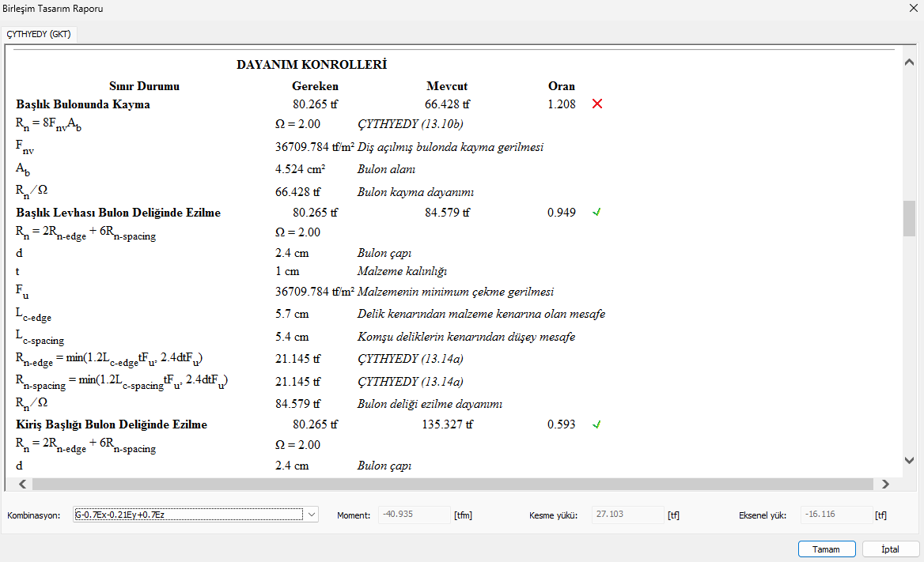Select the Kiriş Başlığı Bulon Deliğinde Ezilme title
Image resolution: width=924 pixels, height=562 pixels.
(112, 424)
